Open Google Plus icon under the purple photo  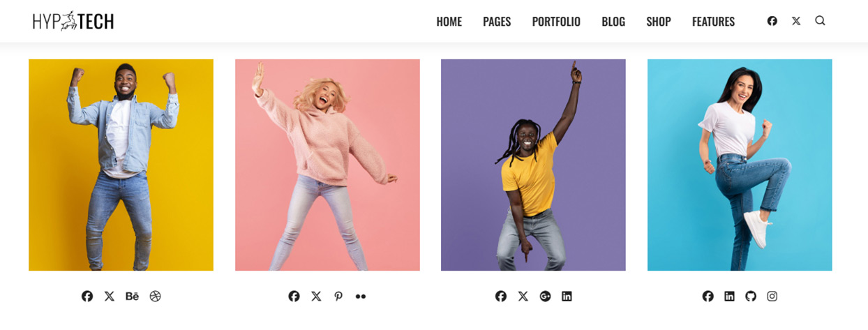coord(545,297)
